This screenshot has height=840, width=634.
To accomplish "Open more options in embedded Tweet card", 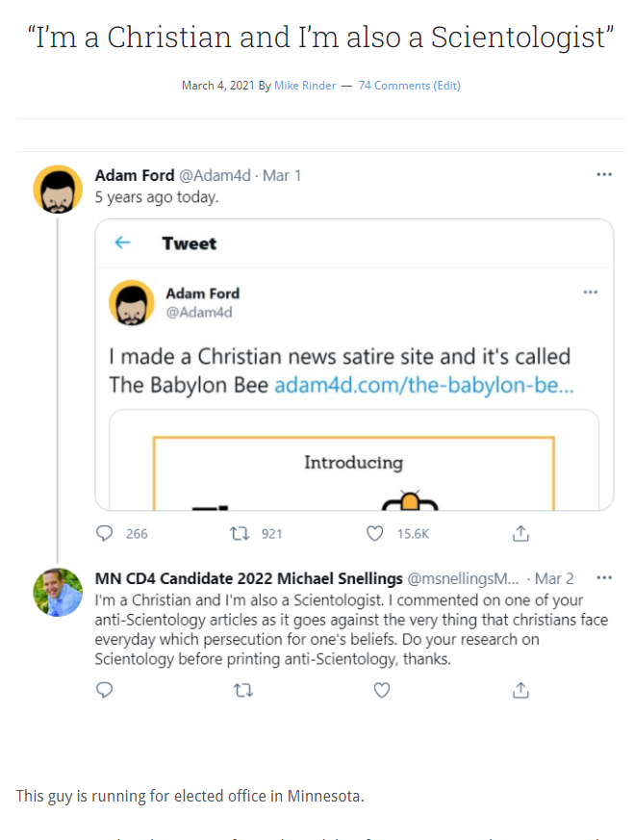I will [x=590, y=293].
